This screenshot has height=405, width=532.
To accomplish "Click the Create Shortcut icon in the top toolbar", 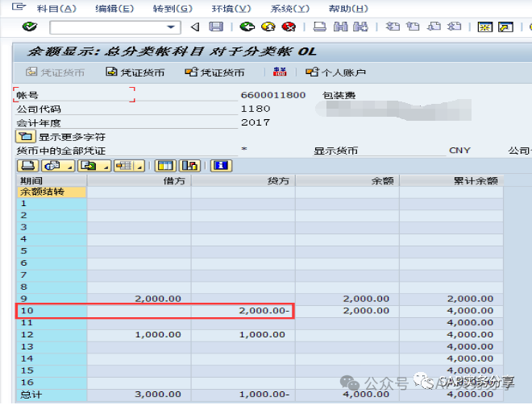I will click(x=505, y=27).
